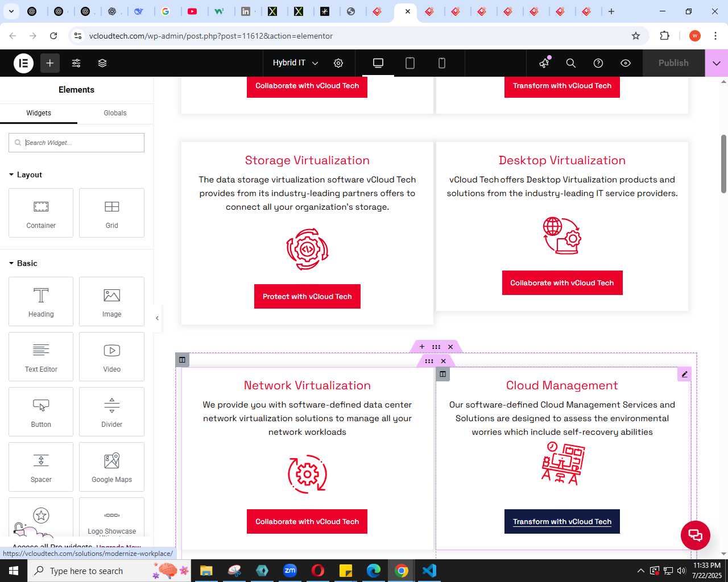Select the Logo Showcase widget

point(111,517)
